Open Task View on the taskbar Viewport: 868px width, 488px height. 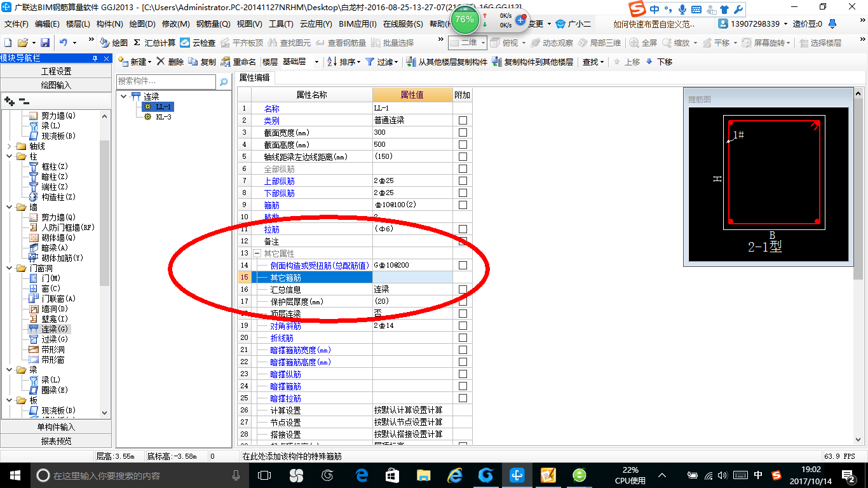tap(264, 475)
